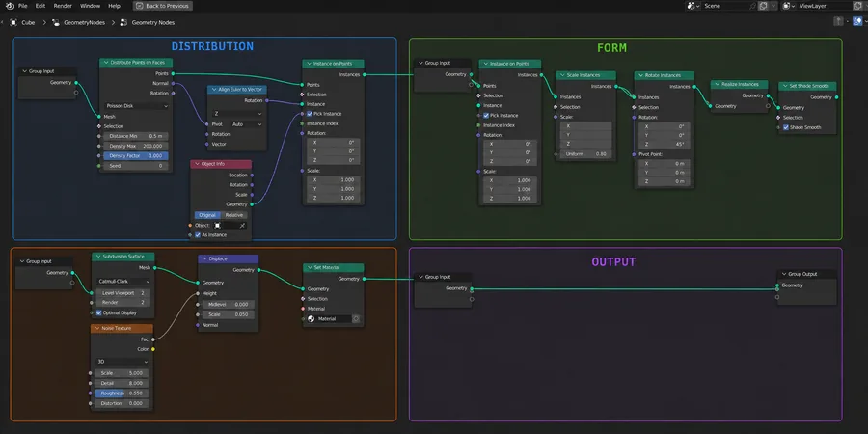The height and width of the screenshot is (434, 868).
Task: Collapse the Set Shade Smooth node
Action: pos(785,87)
